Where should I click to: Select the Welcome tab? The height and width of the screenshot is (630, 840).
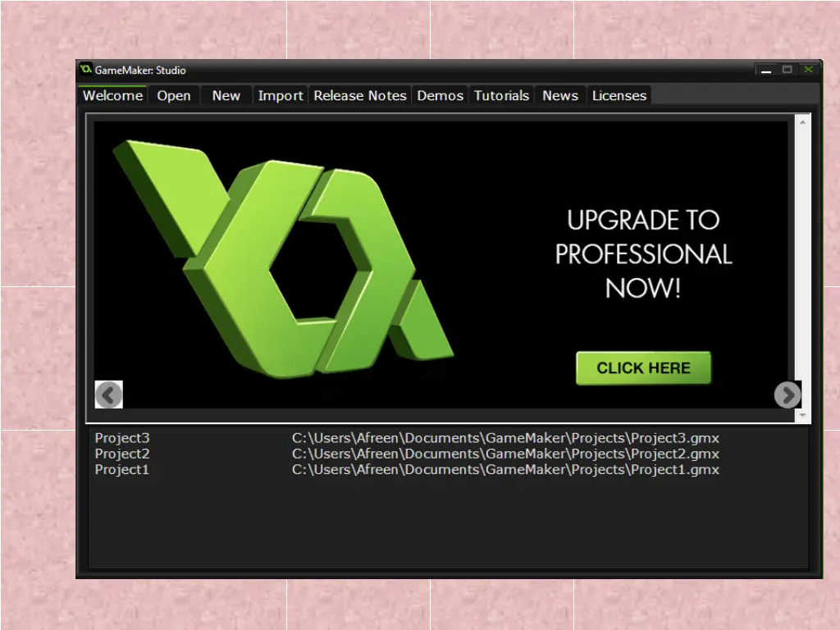coord(113,96)
